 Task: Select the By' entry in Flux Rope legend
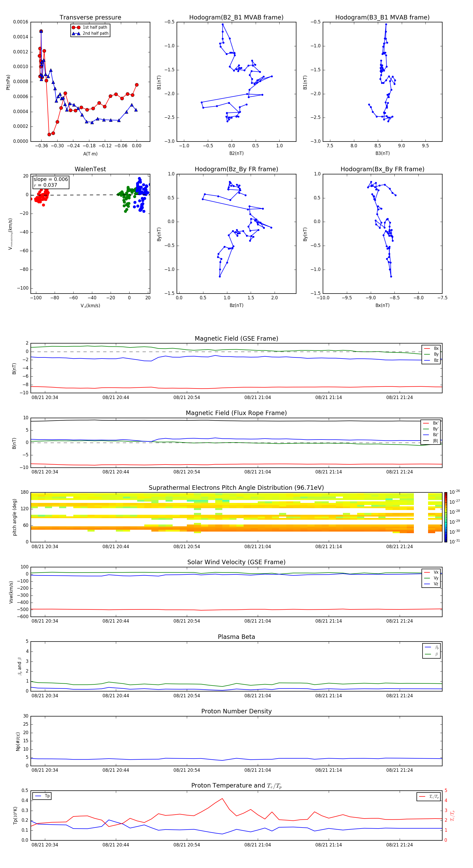tap(431, 429)
